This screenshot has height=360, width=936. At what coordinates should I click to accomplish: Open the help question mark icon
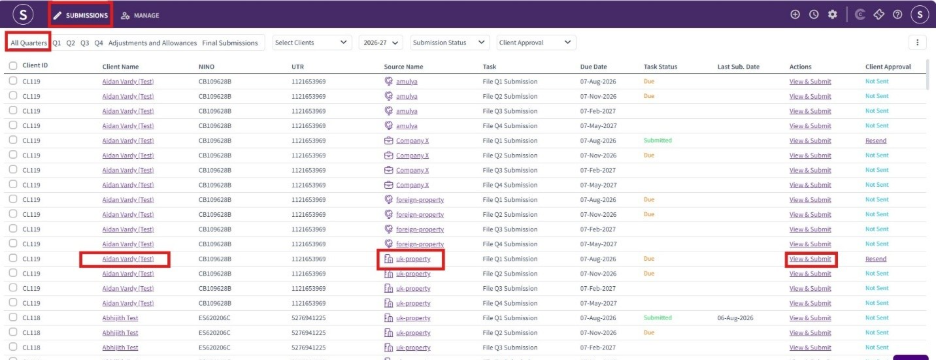(897, 15)
